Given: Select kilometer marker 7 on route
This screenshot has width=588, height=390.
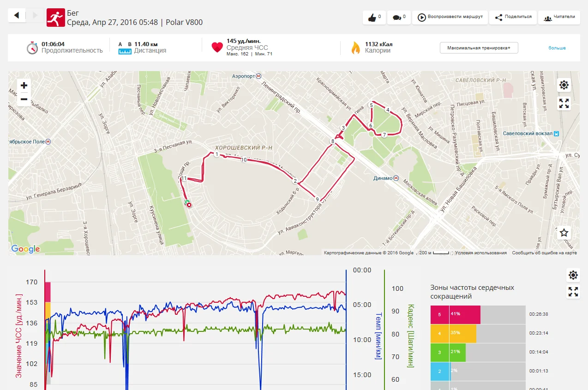Looking at the screenshot, I should (384, 135).
